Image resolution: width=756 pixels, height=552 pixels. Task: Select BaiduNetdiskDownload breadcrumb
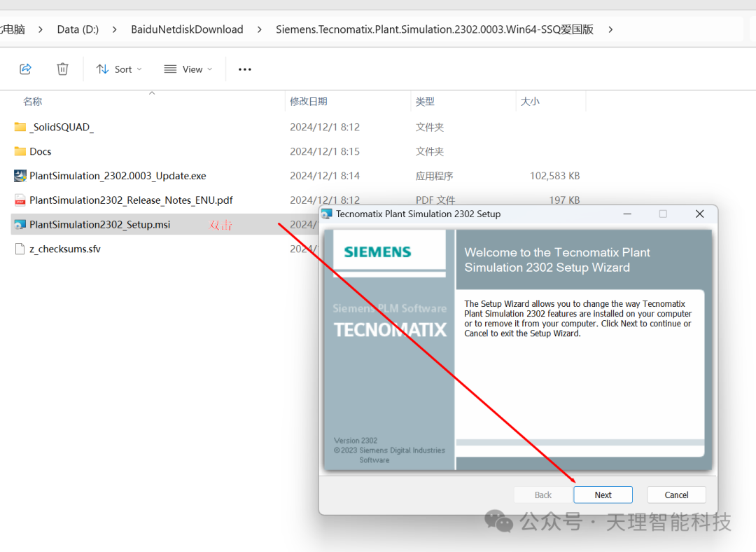pyautogui.click(x=187, y=29)
